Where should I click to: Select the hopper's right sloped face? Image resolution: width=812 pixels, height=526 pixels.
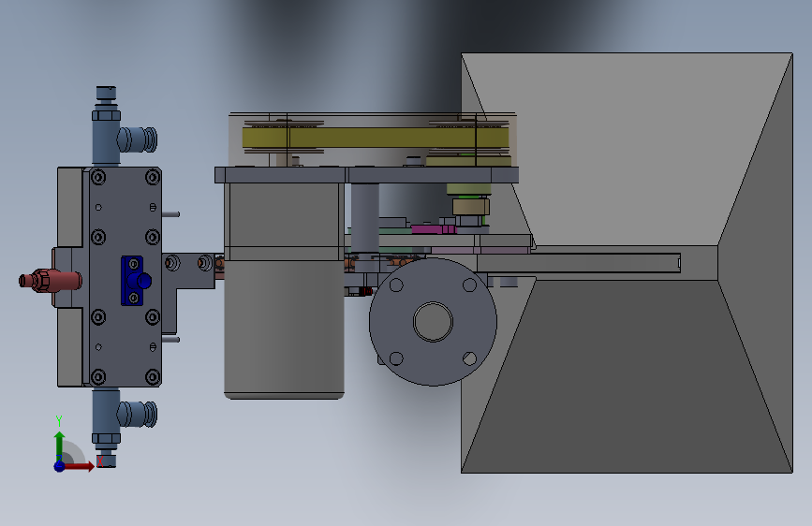pyautogui.click(x=756, y=262)
